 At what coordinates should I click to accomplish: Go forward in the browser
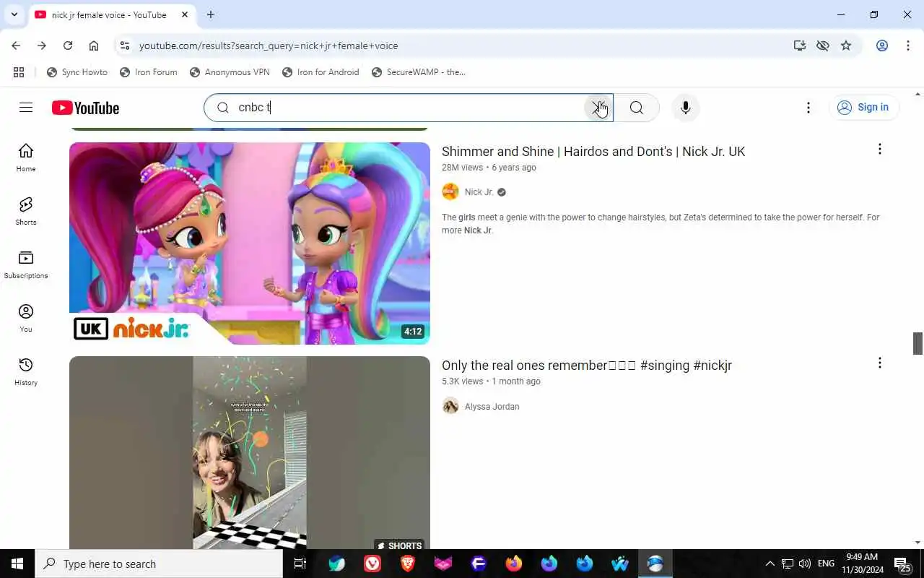[42, 46]
